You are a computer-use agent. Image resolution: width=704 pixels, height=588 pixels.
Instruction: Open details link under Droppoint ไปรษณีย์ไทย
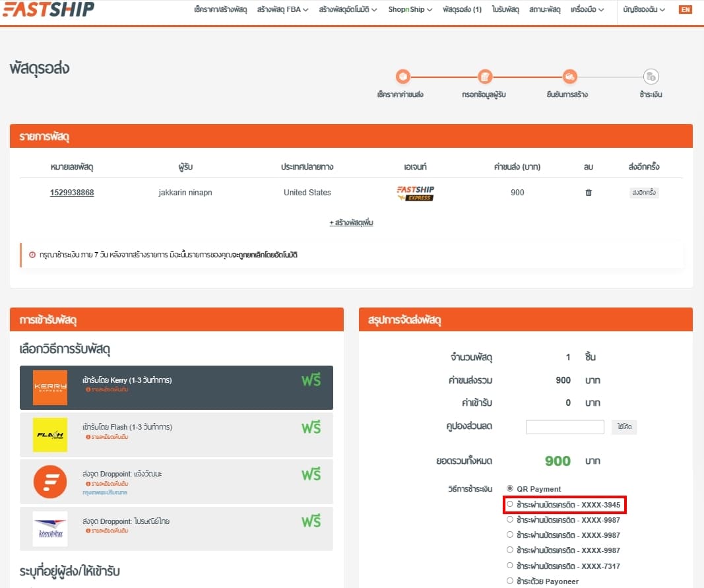click(x=107, y=531)
